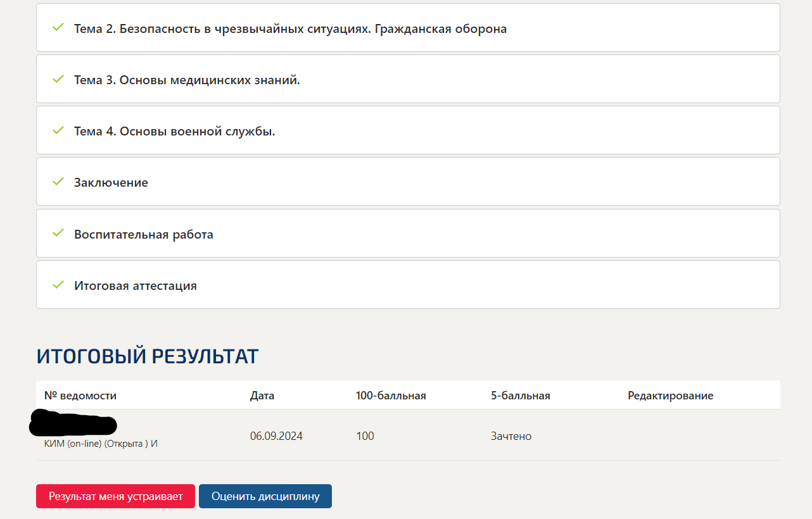The height and width of the screenshot is (519, 812).
Task: Expand the Заключение section
Action: (111, 182)
